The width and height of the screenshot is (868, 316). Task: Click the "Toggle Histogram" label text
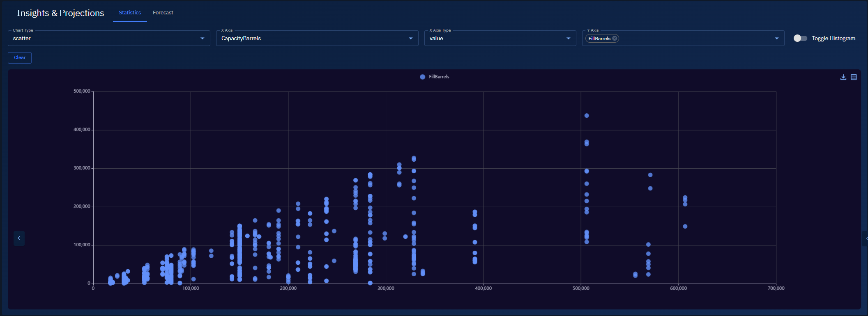(x=833, y=38)
